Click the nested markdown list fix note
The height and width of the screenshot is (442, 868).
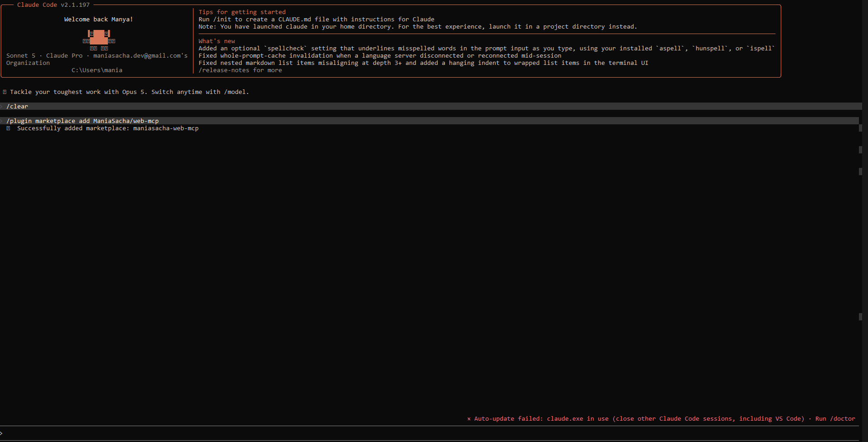point(424,63)
